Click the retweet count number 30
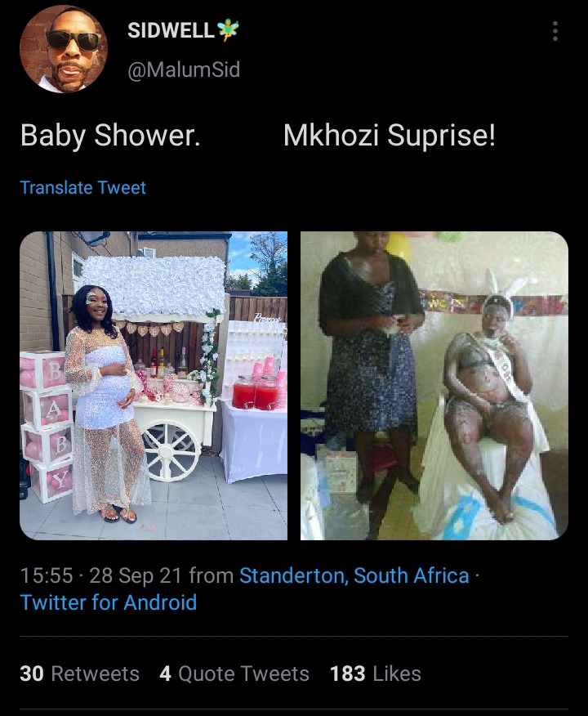The image size is (588, 716). pos(32,674)
